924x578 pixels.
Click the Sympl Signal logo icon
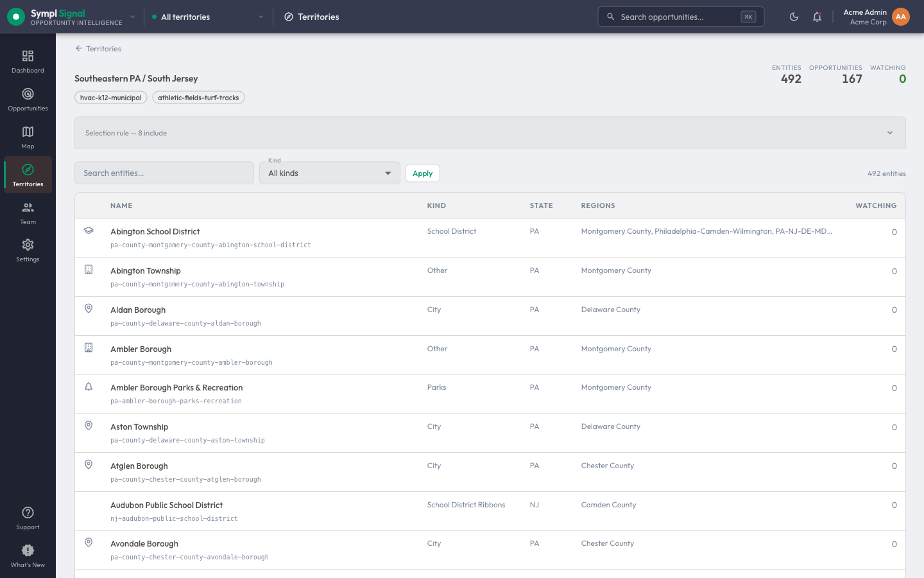point(16,17)
